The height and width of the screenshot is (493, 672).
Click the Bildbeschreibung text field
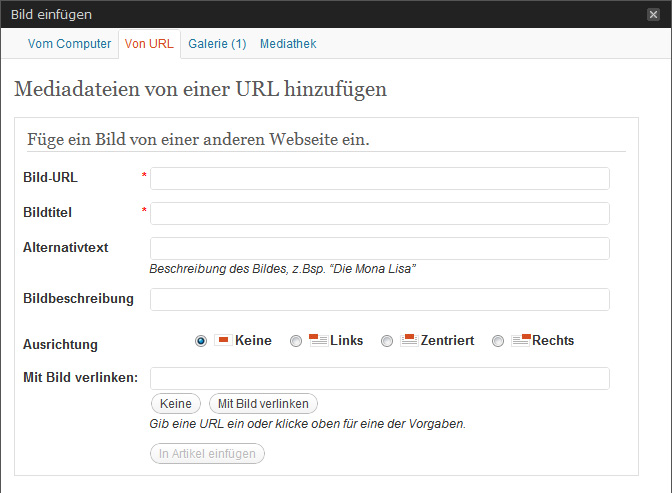point(379,299)
